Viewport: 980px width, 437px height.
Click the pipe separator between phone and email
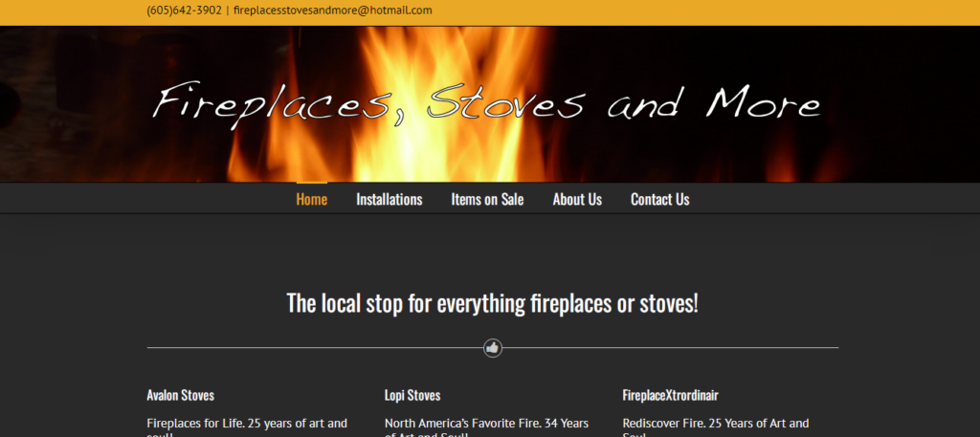coord(228,11)
